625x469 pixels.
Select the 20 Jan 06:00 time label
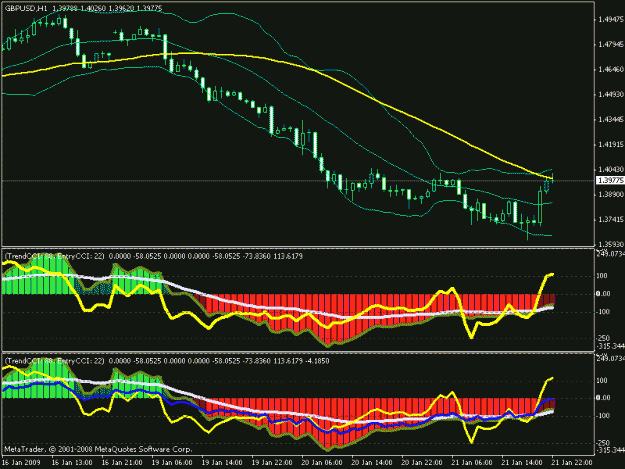[x=322, y=463]
